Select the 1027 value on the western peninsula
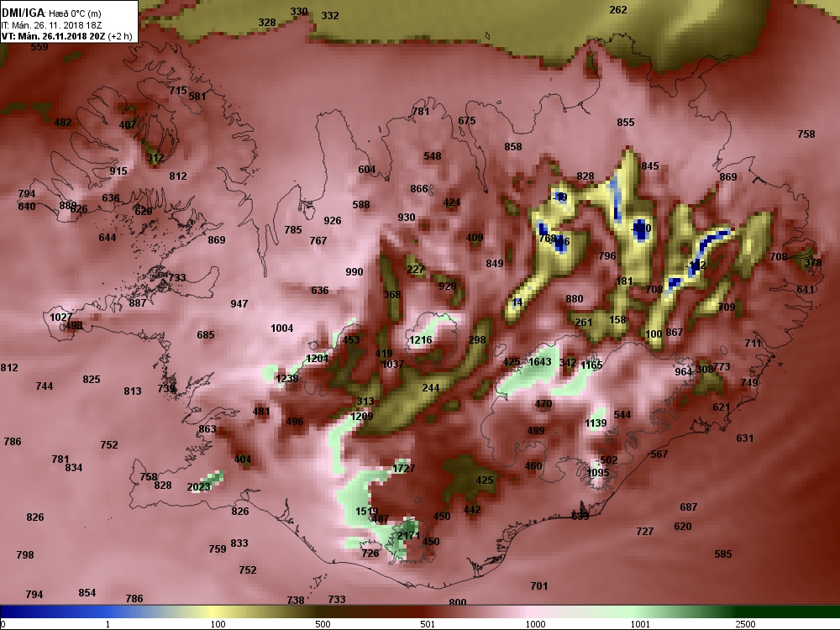The image size is (840, 630). click(x=60, y=318)
